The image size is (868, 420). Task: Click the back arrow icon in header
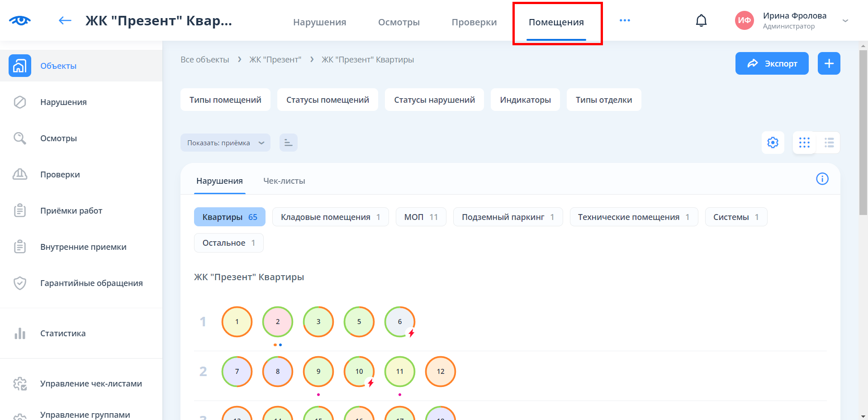[x=65, y=20]
